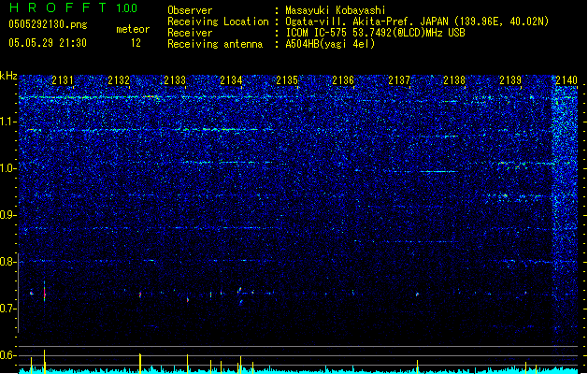Image resolution: width=588 pixels, height=374 pixels.
Task: Click the 0.8 kHz axis tick label
Action: pos(7,262)
